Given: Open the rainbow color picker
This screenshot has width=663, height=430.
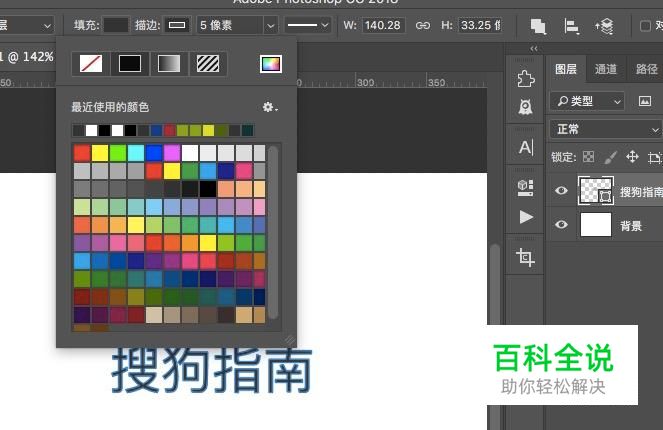Looking at the screenshot, I should (271, 64).
